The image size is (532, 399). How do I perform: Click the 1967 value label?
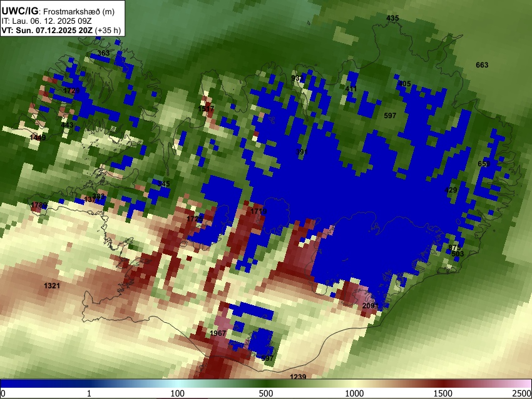pyautogui.click(x=218, y=333)
